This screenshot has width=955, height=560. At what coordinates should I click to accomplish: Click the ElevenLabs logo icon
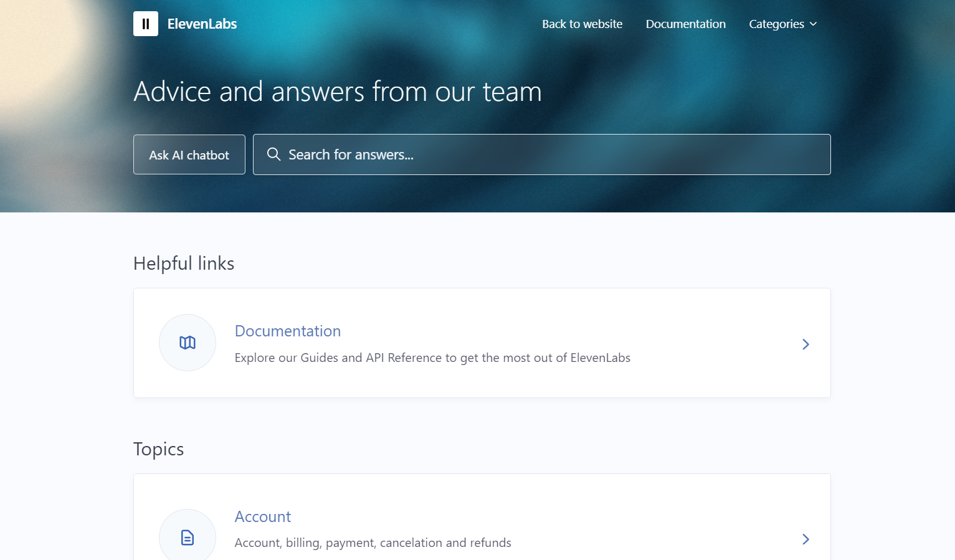[146, 24]
